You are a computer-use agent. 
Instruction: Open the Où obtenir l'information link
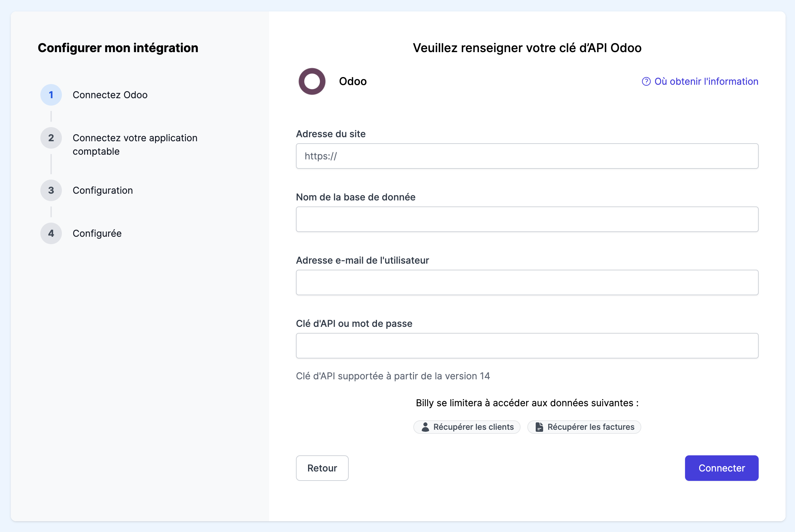pos(706,81)
